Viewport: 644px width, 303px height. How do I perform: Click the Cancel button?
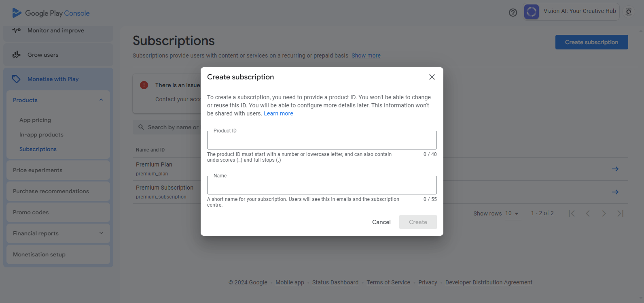click(x=381, y=222)
